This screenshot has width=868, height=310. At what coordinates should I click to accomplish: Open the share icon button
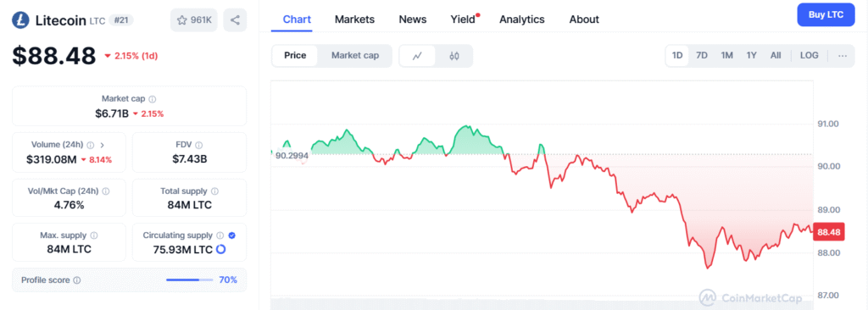[x=236, y=20]
